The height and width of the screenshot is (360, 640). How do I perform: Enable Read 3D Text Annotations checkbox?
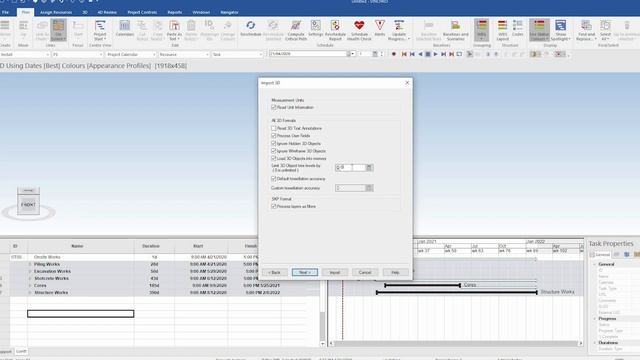[274, 128]
